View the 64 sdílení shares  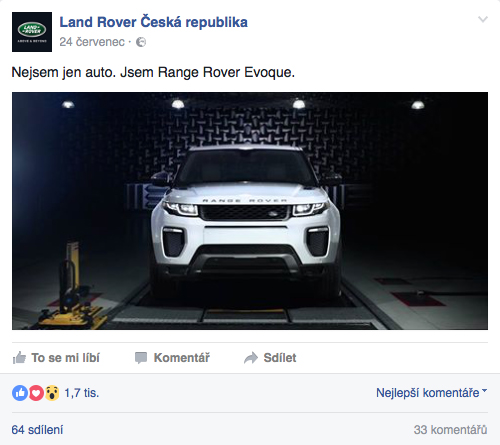37,430
